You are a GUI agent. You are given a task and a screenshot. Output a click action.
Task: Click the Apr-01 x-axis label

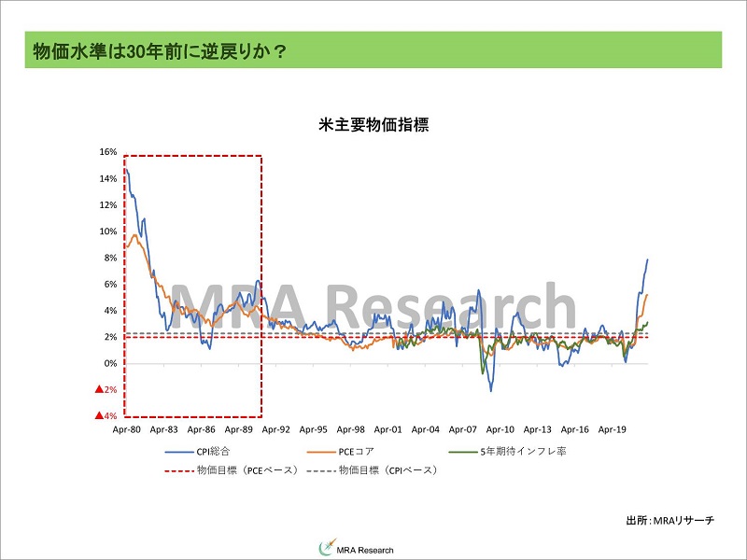388,429
